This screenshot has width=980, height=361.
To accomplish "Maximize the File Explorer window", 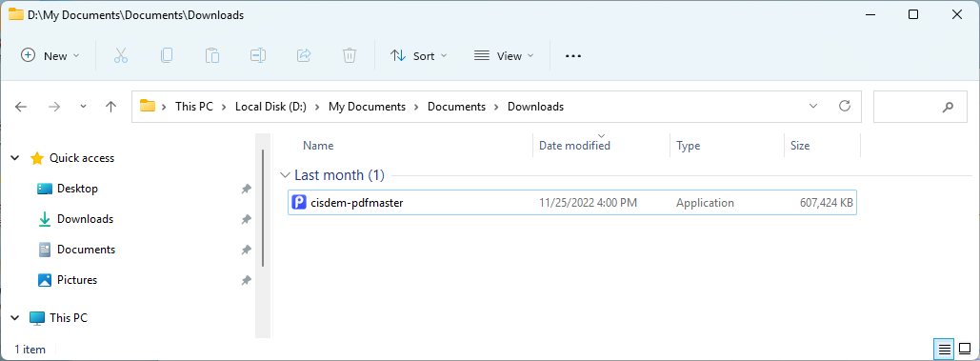I will point(913,14).
